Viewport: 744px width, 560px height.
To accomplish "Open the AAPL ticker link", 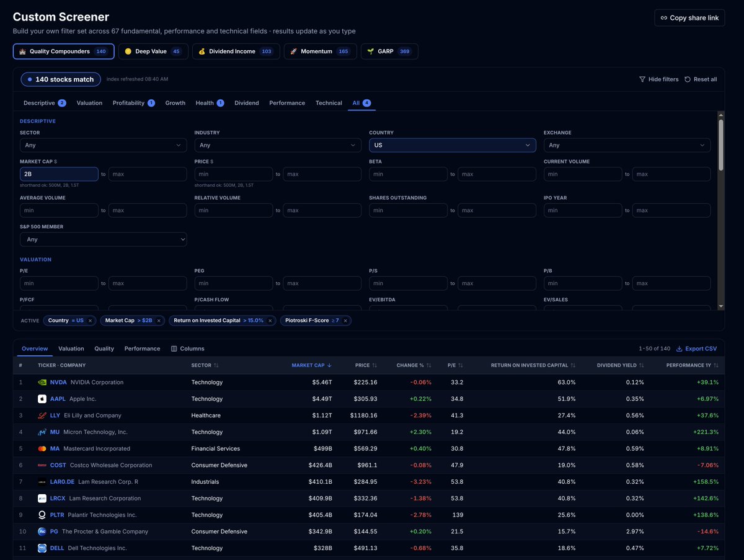I will click(x=58, y=399).
